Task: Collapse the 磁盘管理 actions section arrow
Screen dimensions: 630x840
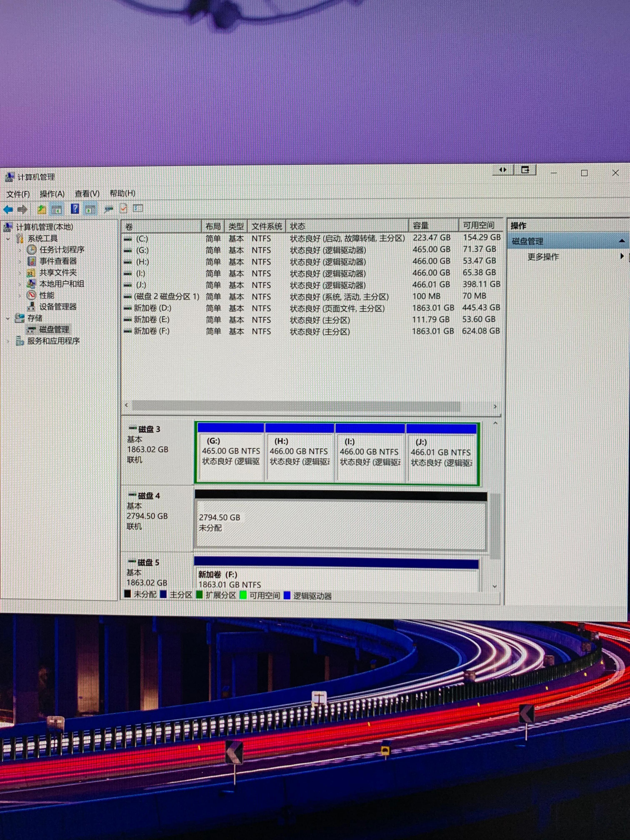Action: (621, 241)
